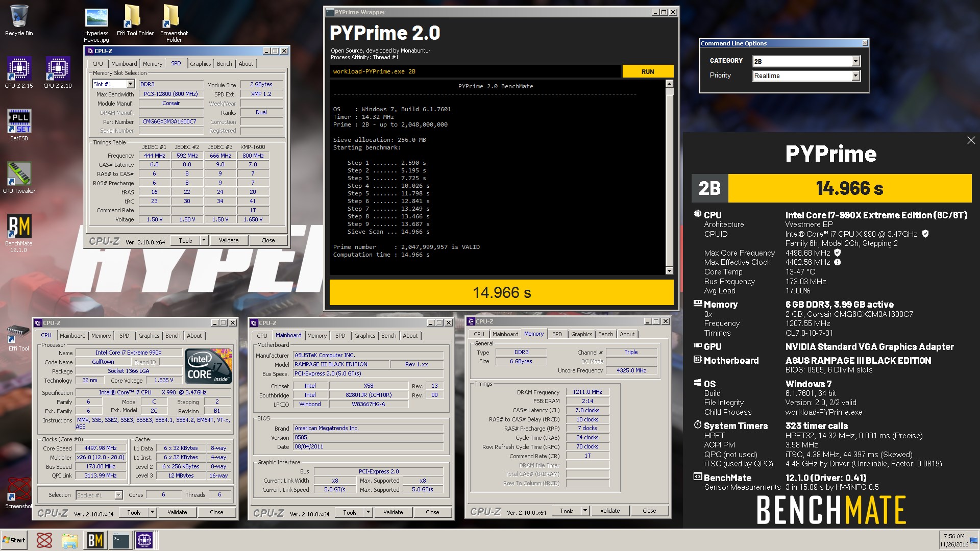This screenshot has width=980, height=551.
Task: Switch to PYPrime console taskbar icon
Action: coord(120,540)
